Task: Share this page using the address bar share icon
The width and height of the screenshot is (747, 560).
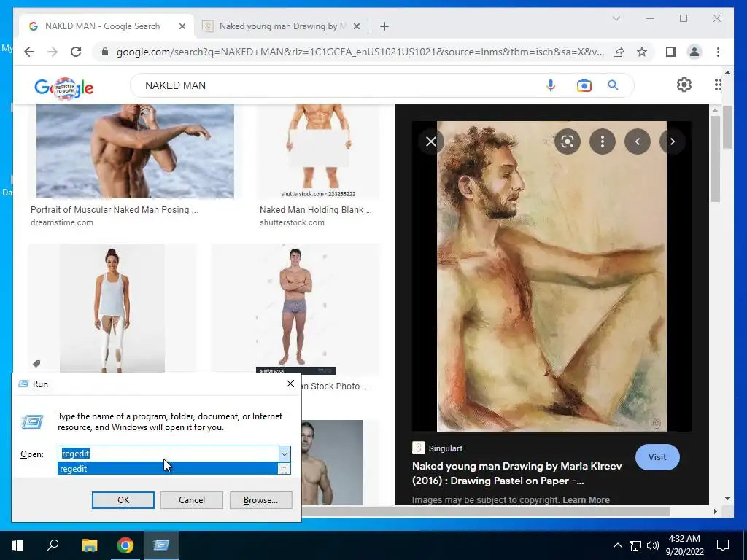Action: coord(619,52)
